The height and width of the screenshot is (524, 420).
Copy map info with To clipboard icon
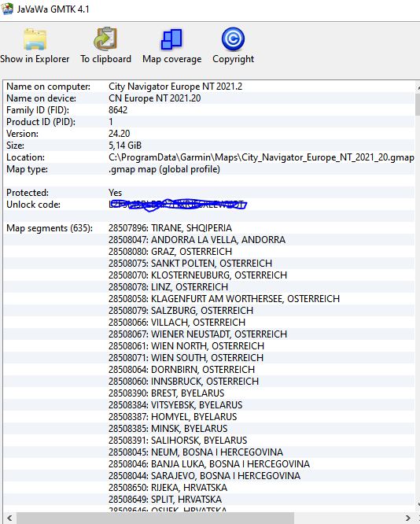point(105,39)
